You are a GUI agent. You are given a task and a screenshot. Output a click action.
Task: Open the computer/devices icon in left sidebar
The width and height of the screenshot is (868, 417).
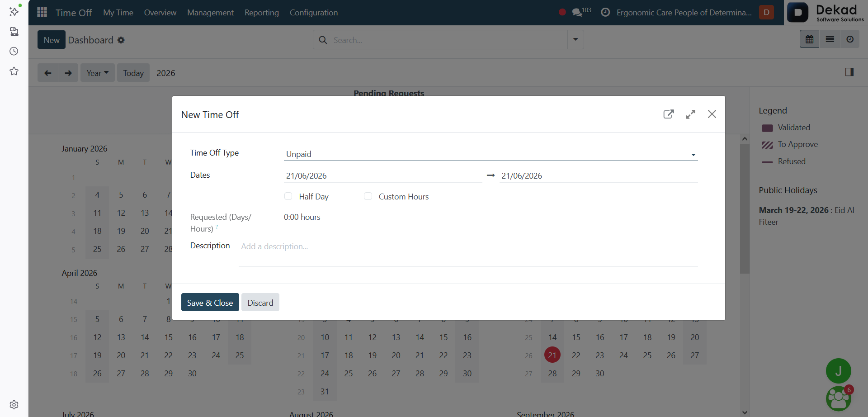point(14,31)
